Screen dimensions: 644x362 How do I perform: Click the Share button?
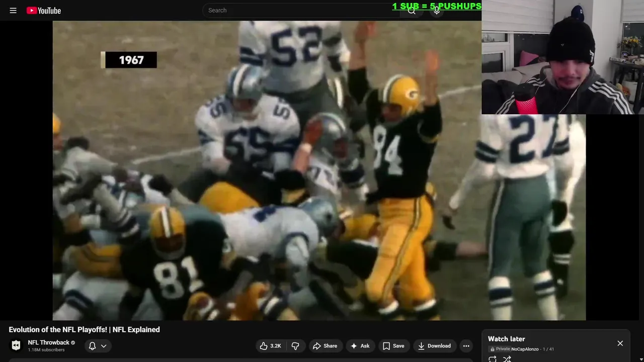(x=325, y=346)
